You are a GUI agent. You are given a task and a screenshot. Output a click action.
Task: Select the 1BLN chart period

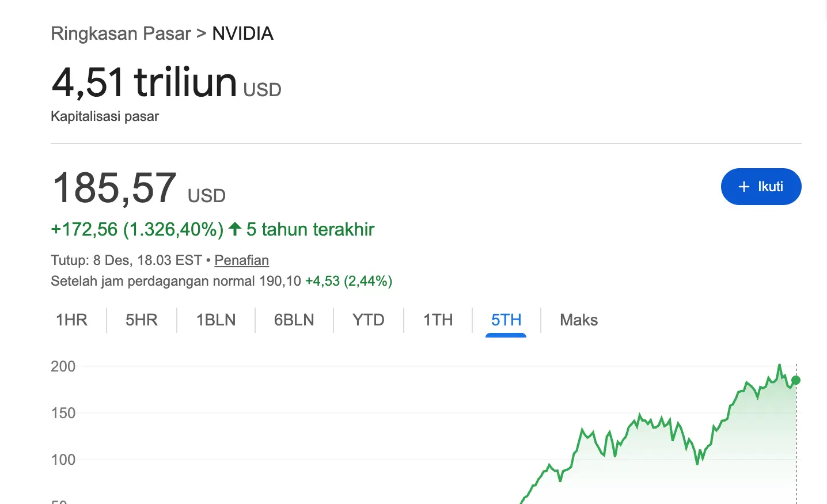coord(216,320)
